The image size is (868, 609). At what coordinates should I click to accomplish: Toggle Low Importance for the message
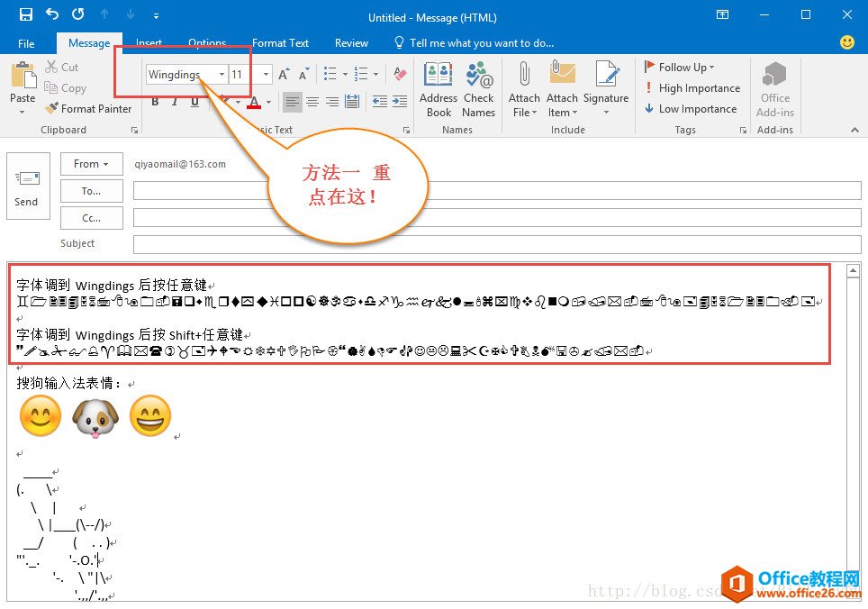point(690,109)
